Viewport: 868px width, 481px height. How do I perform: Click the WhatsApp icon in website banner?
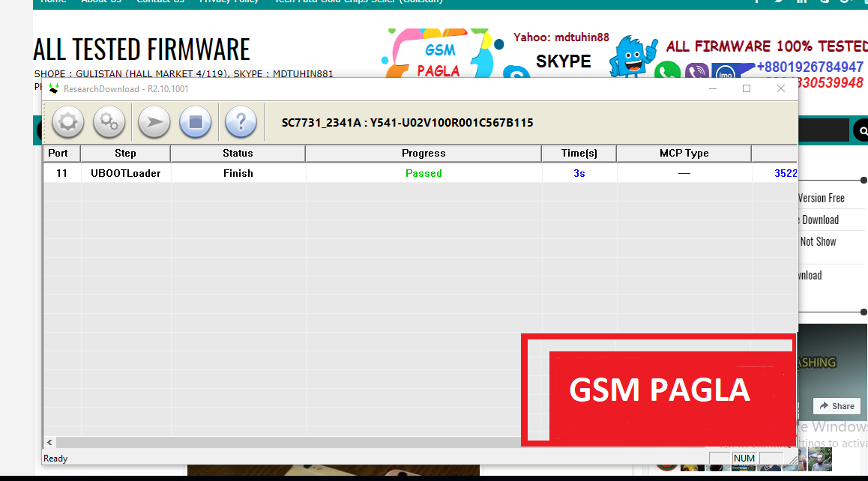coord(667,71)
